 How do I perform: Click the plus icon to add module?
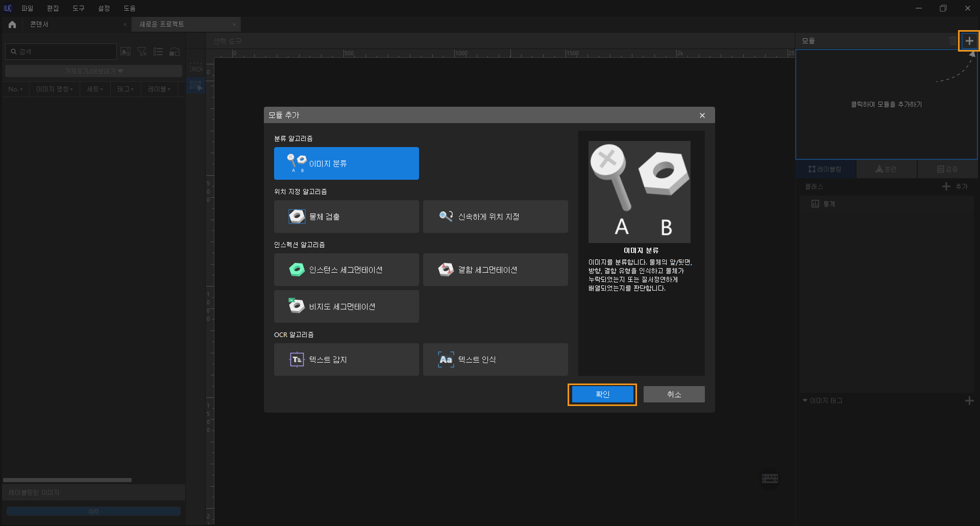(x=969, y=41)
